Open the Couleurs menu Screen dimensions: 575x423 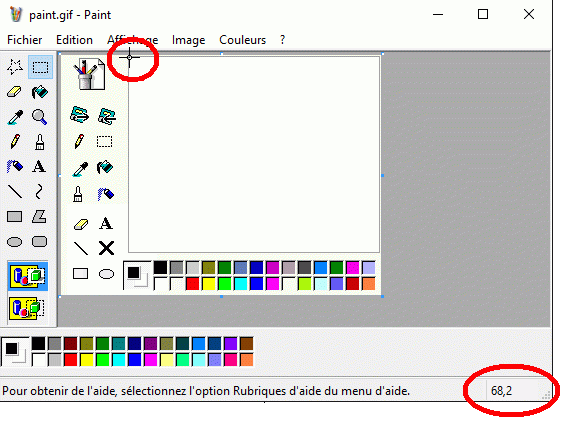tap(242, 40)
